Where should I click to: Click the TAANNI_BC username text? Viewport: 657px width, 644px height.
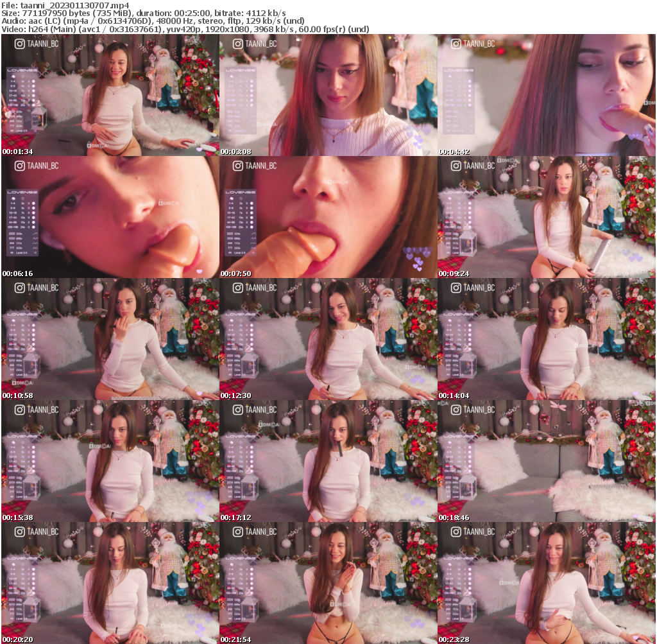tap(43, 43)
